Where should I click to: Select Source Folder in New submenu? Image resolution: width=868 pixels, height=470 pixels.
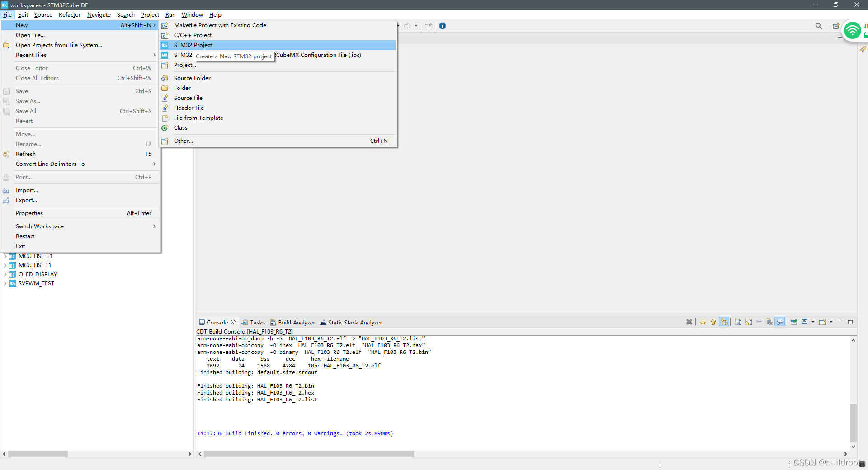[278, 78]
